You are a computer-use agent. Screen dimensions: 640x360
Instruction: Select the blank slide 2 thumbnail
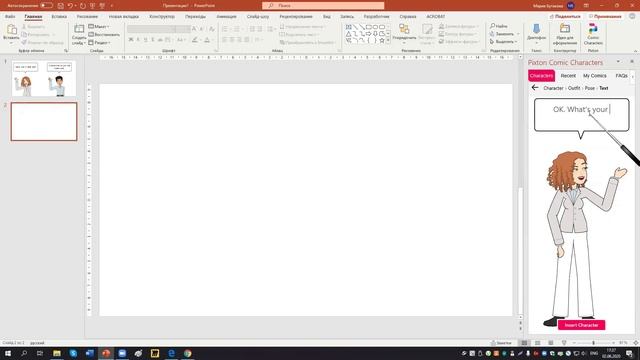[44, 122]
